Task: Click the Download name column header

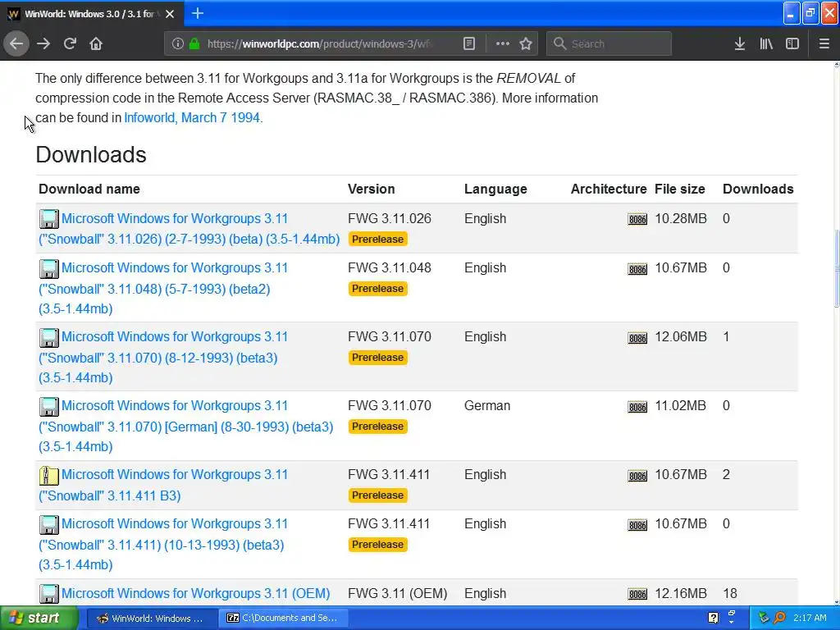Action: [89, 189]
